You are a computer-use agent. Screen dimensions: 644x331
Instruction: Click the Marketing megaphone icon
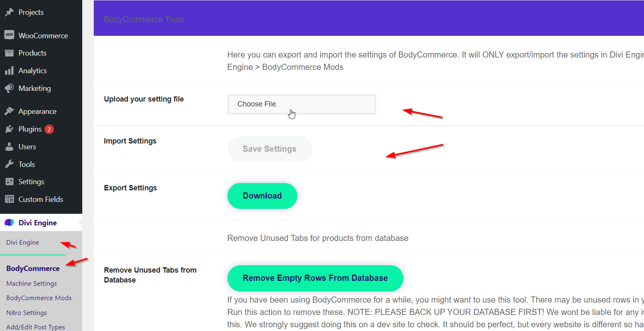[9, 88]
